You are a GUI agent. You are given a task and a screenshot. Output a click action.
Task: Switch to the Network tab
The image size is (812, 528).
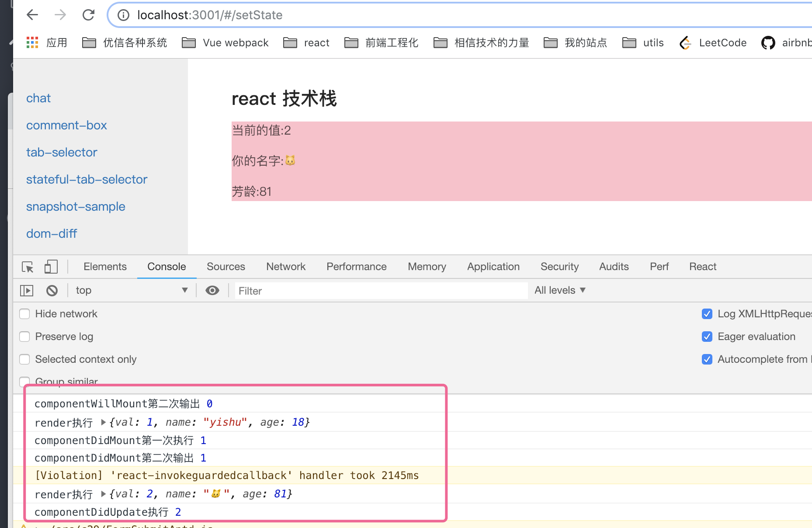286,267
